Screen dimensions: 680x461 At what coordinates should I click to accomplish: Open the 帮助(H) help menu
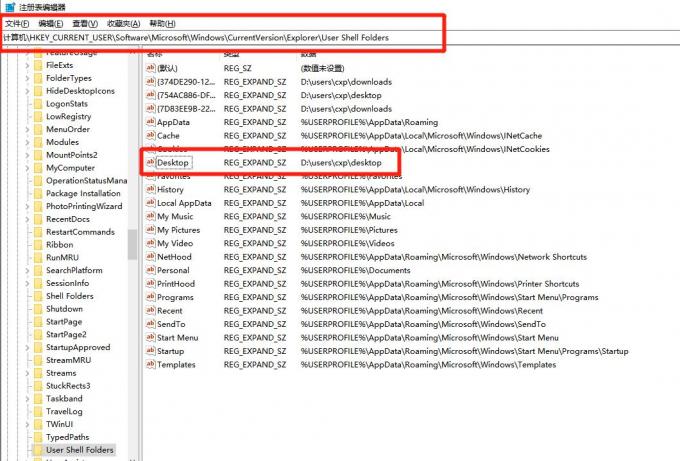162,23
